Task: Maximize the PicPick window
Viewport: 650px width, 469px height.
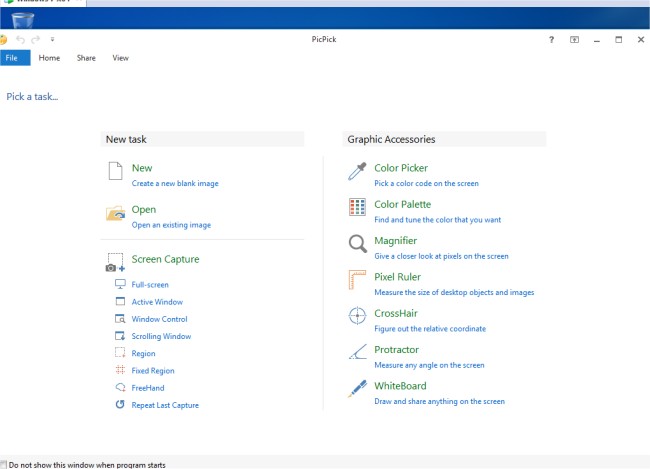Action: coord(618,40)
